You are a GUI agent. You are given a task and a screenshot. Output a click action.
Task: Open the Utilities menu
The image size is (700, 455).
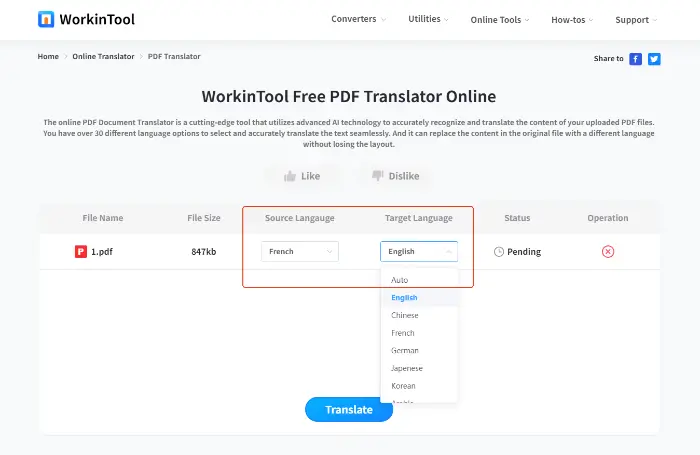tap(428, 19)
